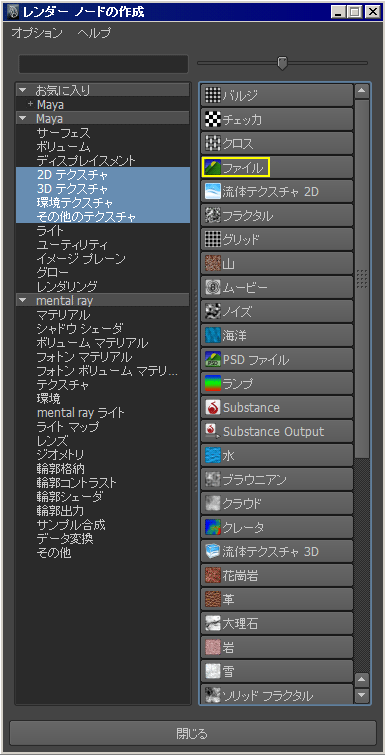Create a Substance Output node
The width and height of the screenshot is (385, 755).
(x=277, y=431)
